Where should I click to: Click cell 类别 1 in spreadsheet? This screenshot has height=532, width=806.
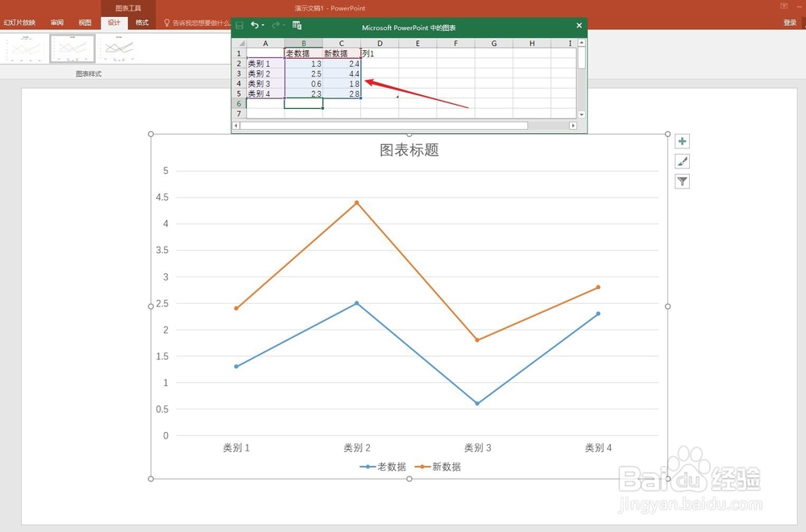click(x=265, y=64)
